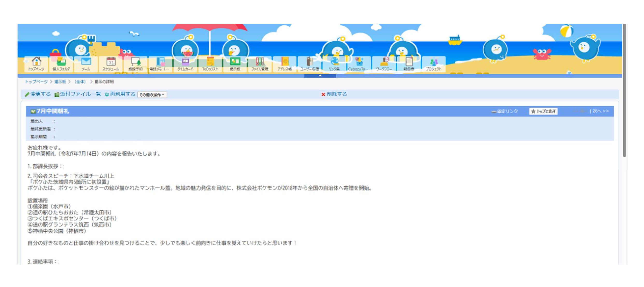This screenshot has width=644, height=287.
Task: Collapse the header using the up-arrow tab
Action: (x=320, y=76)
